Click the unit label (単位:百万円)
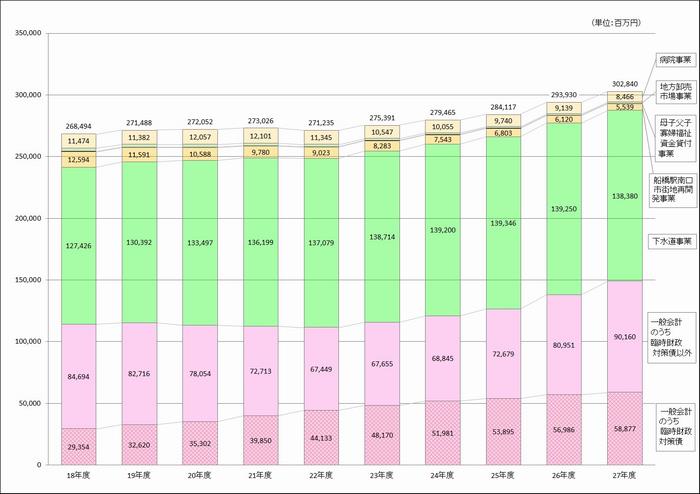 (x=616, y=23)
